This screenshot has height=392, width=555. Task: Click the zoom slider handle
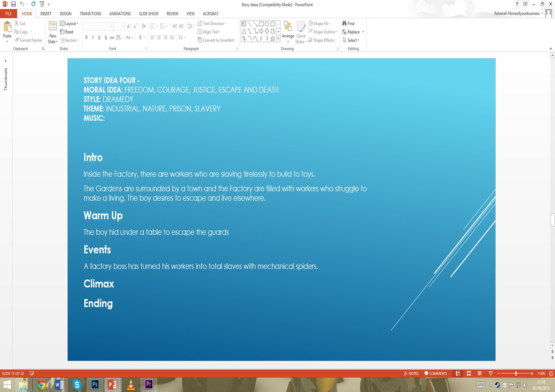tap(516, 373)
